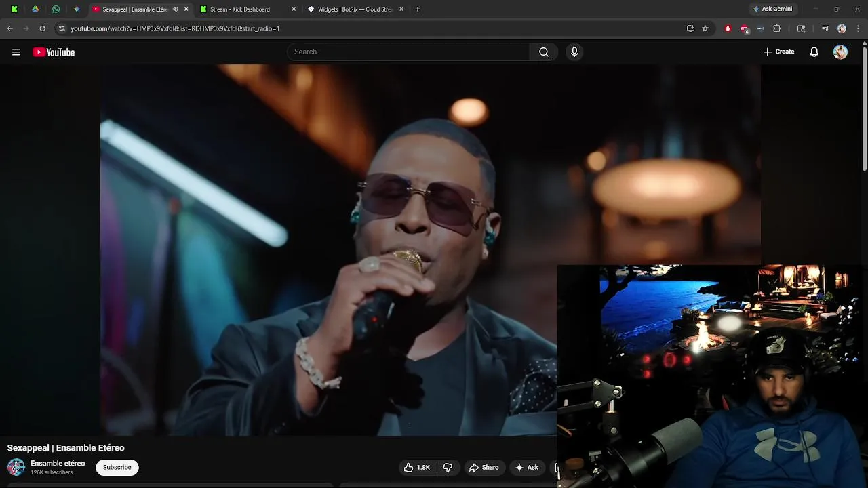Image resolution: width=868 pixels, height=488 pixels.
Task: Install app icon in the address bar
Action: click(690, 28)
